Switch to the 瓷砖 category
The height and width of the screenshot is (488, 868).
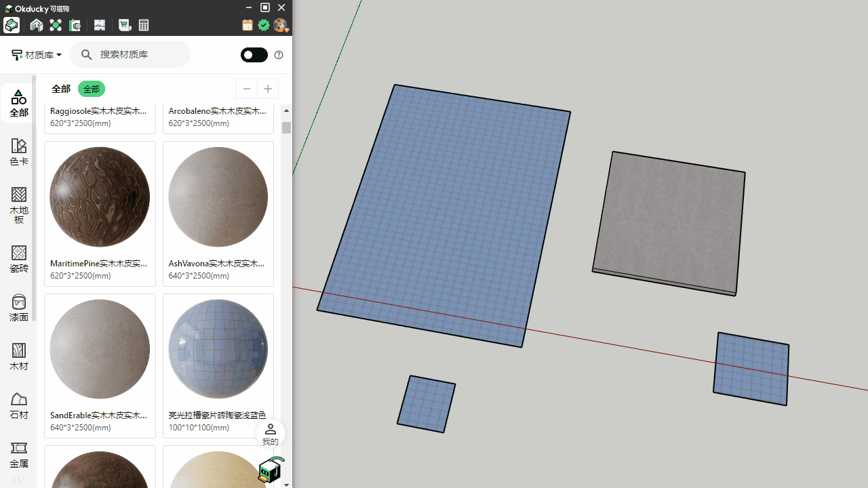(x=19, y=259)
